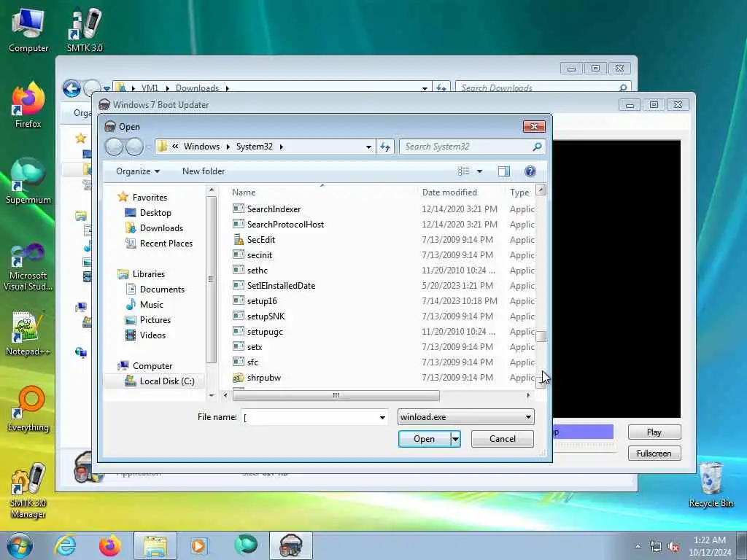Image resolution: width=747 pixels, height=560 pixels.
Task: Select Music library in navigation pane
Action: (151, 305)
